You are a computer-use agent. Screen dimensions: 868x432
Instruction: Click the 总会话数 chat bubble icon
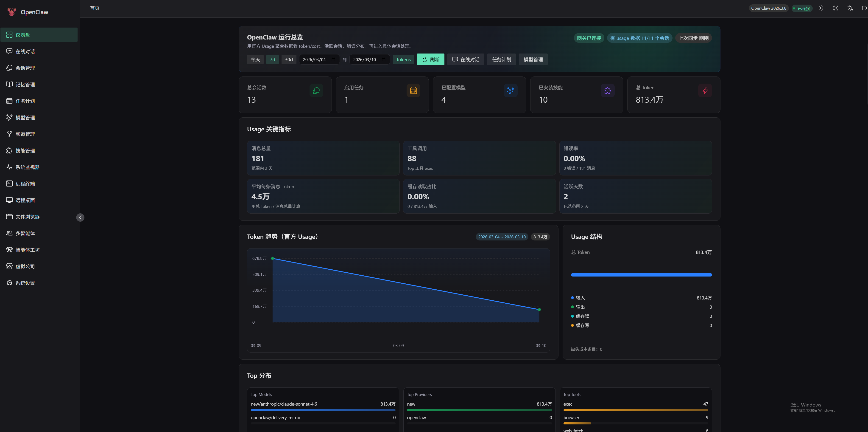[x=316, y=90]
